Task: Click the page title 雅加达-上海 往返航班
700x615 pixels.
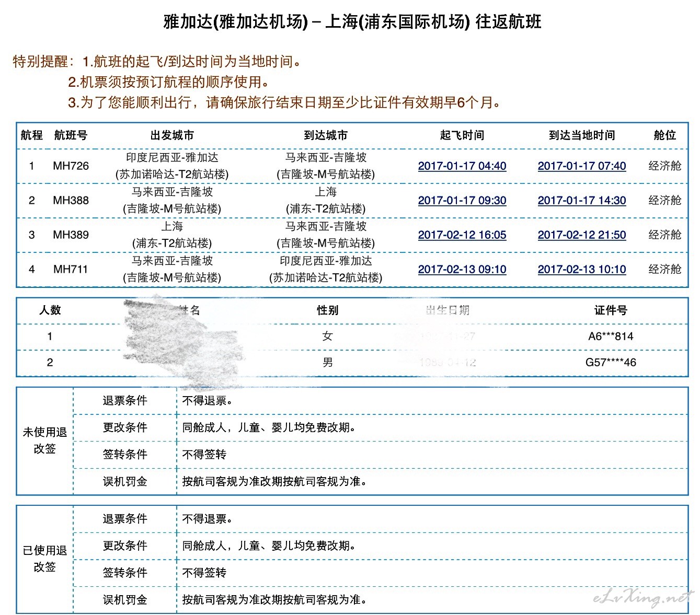Action: [x=353, y=22]
